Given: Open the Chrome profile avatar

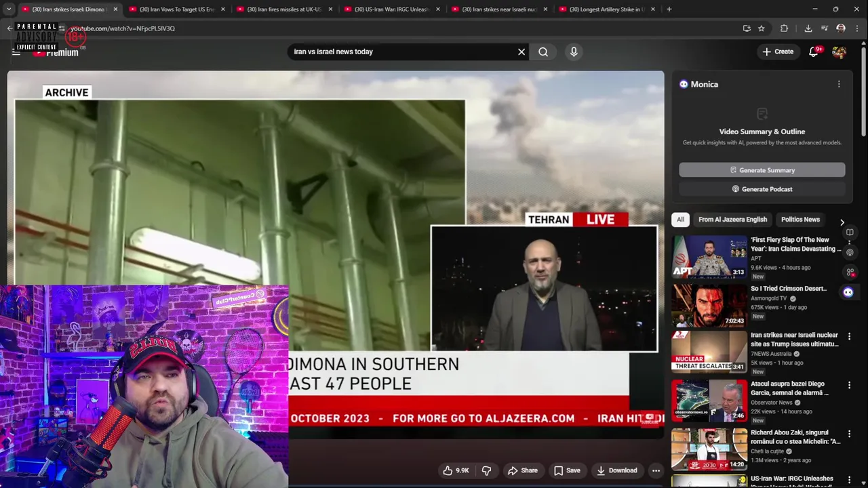Looking at the screenshot, I should click(841, 28).
